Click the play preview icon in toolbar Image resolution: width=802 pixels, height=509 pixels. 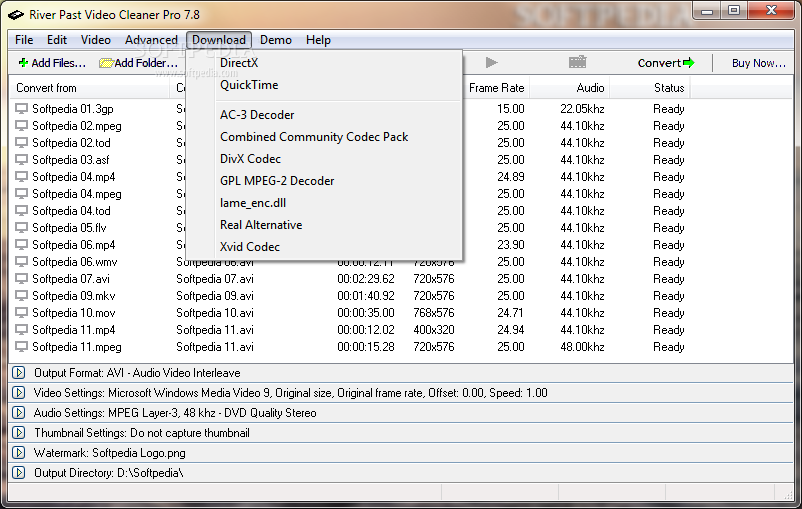pyautogui.click(x=491, y=62)
